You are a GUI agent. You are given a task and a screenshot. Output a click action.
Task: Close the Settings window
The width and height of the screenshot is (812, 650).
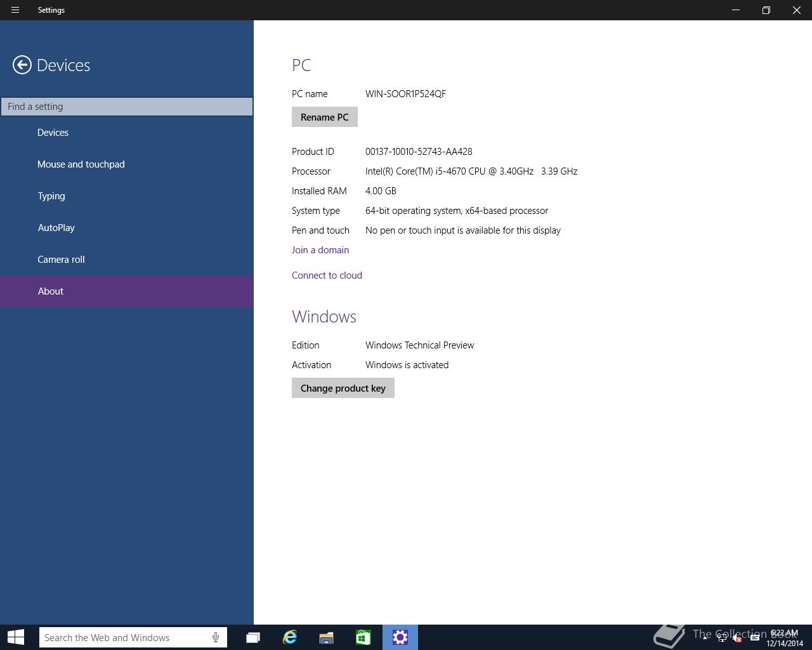(x=797, y=10)
